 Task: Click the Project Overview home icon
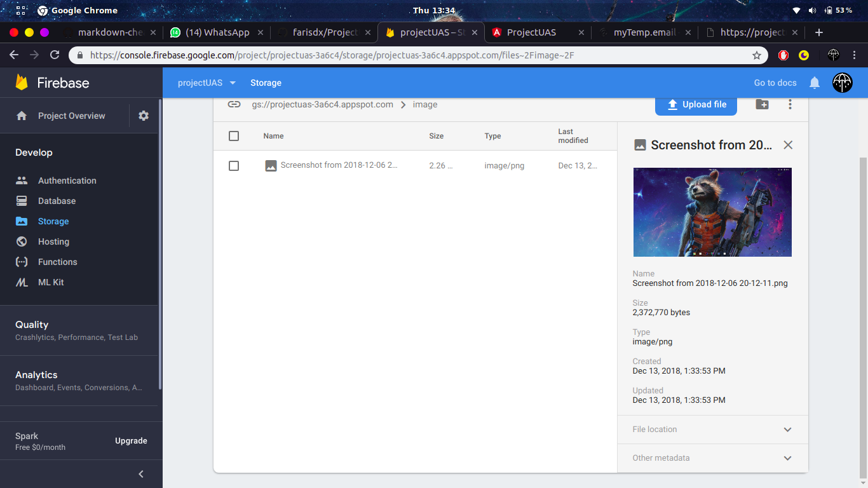click(22, 116)
